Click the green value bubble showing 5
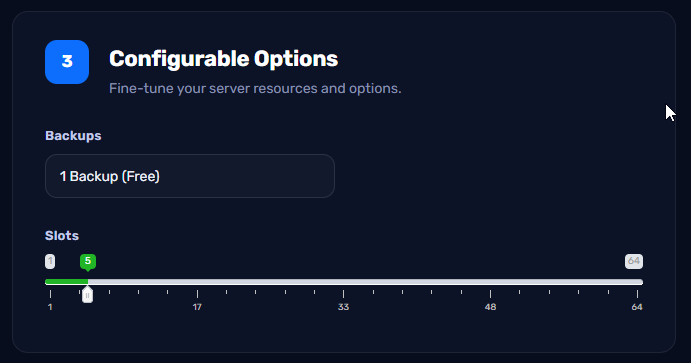This screenshot has height=363, width=691. pos(88,261)
